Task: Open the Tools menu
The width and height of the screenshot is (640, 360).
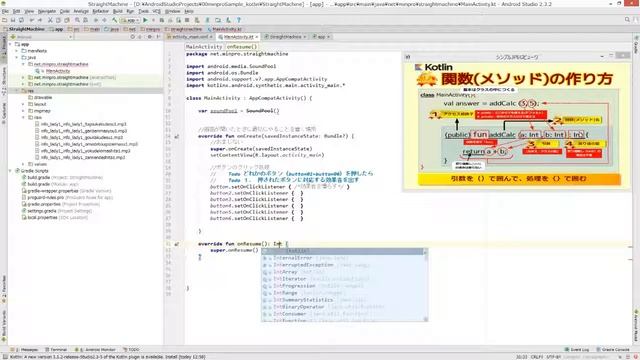Action: click(x=143, y=11)
